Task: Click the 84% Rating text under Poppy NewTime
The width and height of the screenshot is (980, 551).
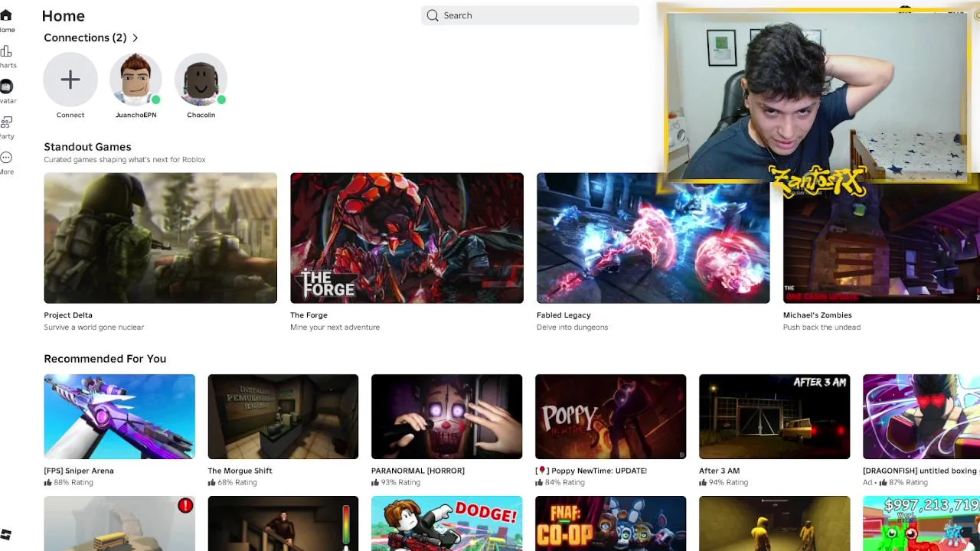Action: point(564,483)
